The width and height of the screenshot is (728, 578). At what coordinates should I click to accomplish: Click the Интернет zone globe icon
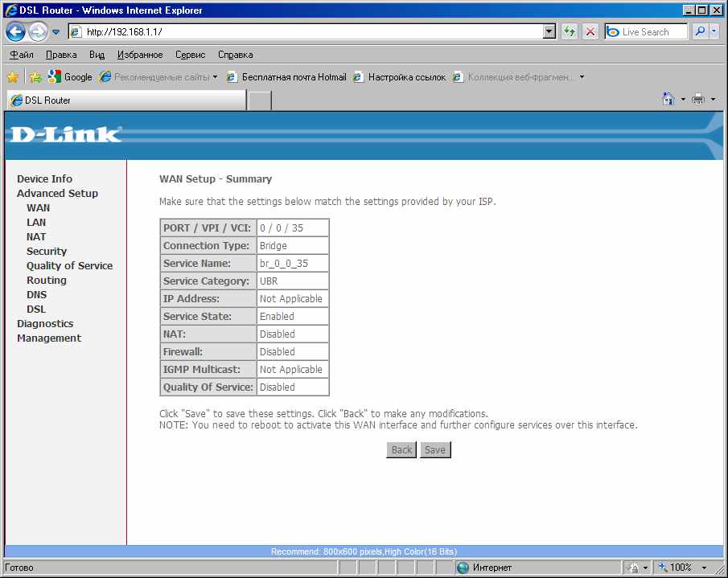(463, 568)
